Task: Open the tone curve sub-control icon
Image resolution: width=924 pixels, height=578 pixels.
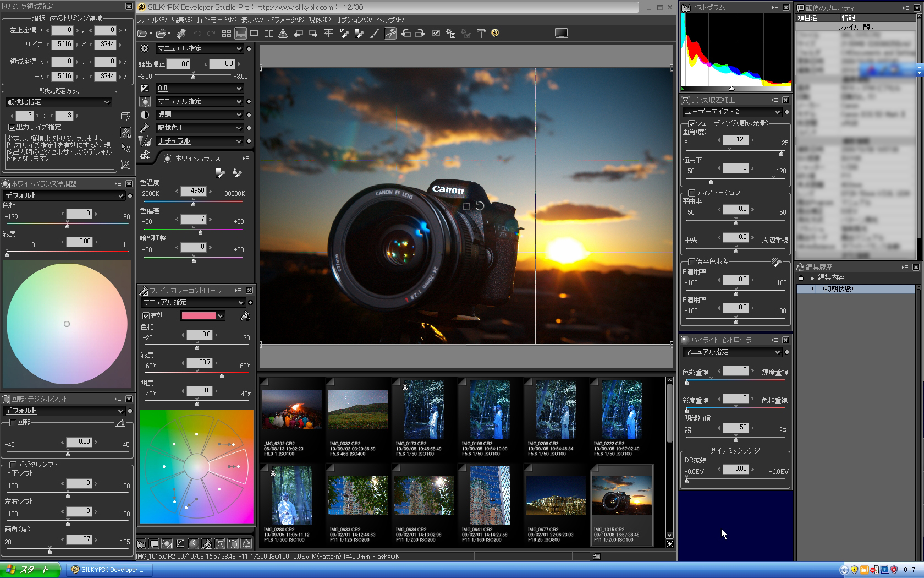Action: click(x=180, y=544)
